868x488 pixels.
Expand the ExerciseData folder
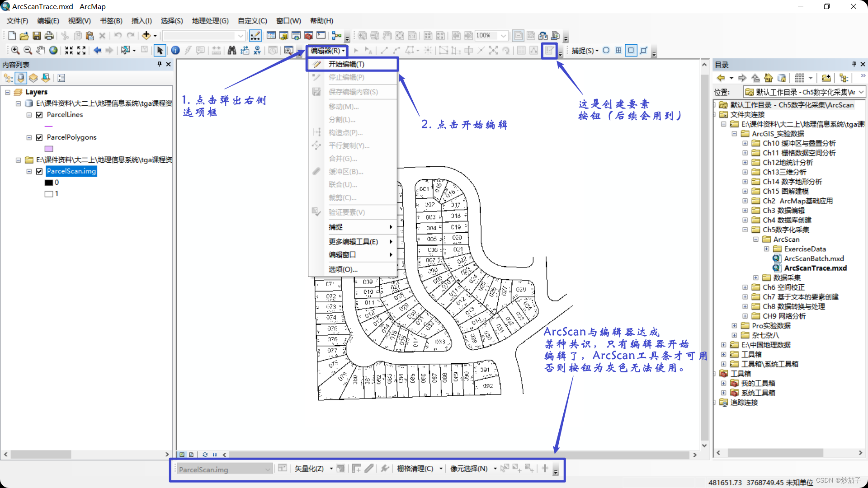click(767, 249)
